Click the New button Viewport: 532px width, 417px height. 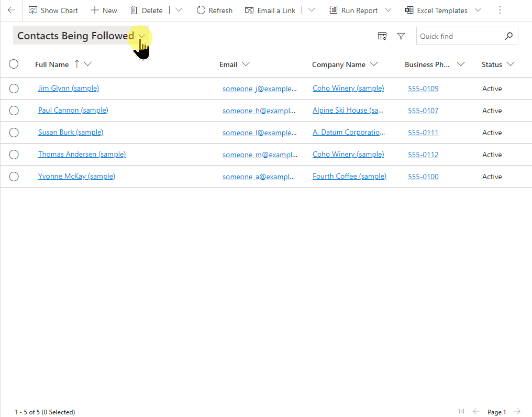coord(104,10)
